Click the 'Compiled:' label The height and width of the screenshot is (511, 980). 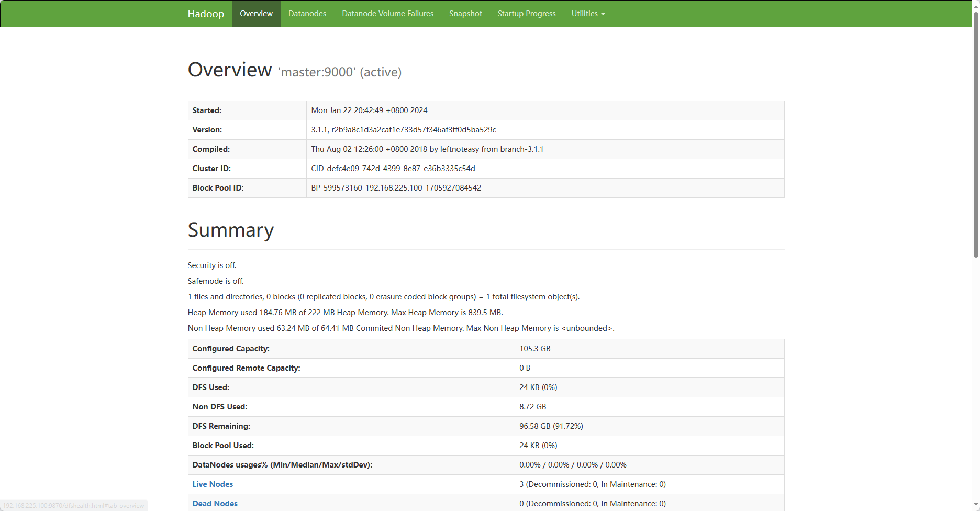(x=211, y=149)
